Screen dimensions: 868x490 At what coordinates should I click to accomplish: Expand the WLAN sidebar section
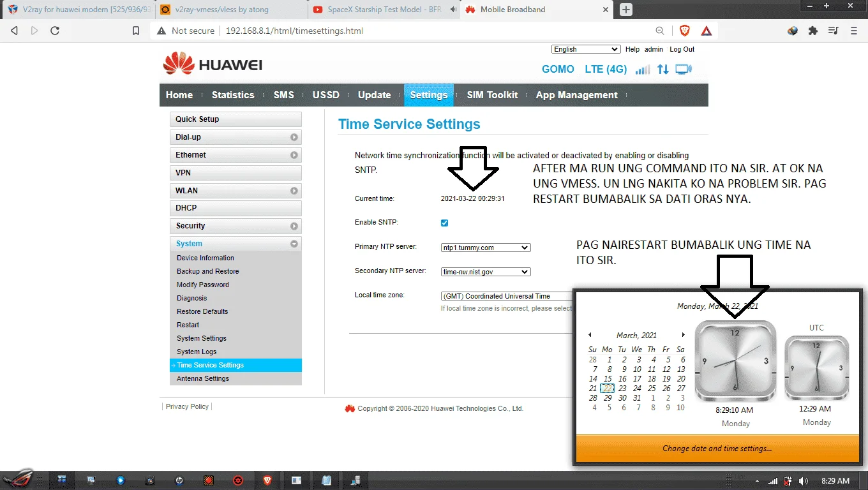[236, 191]
